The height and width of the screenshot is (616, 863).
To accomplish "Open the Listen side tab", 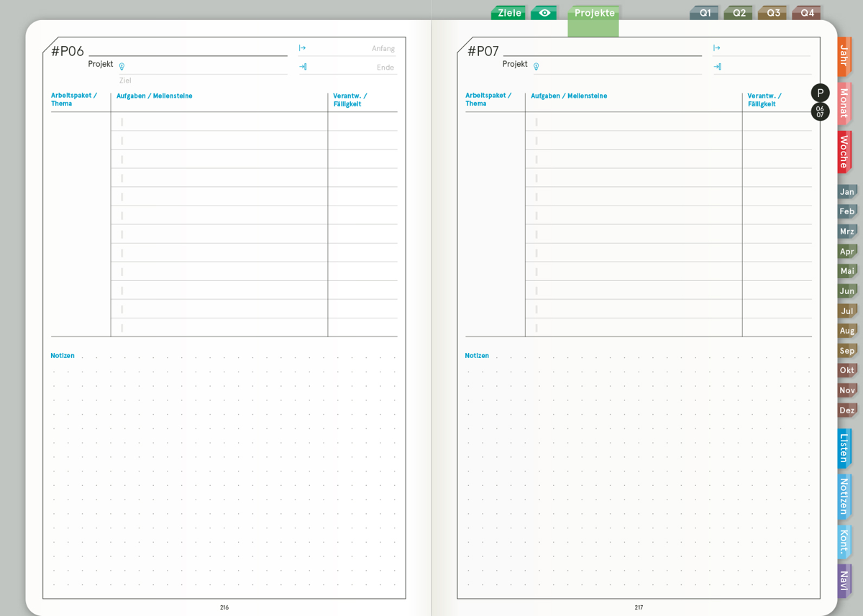I will (x=844, y=449).
